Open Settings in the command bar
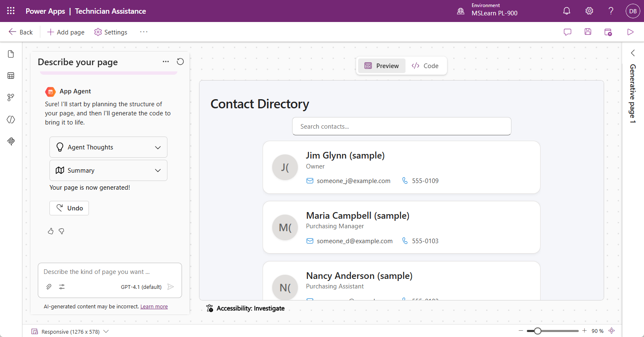The width and height of the screenshot is (644, 337). [x=111, y=32]
